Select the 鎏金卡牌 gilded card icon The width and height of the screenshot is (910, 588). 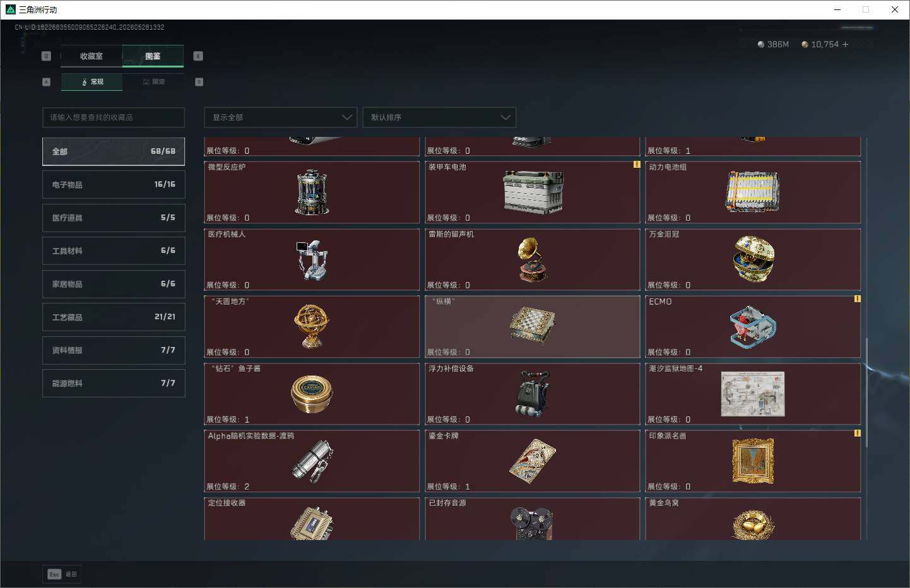point(533,461)
